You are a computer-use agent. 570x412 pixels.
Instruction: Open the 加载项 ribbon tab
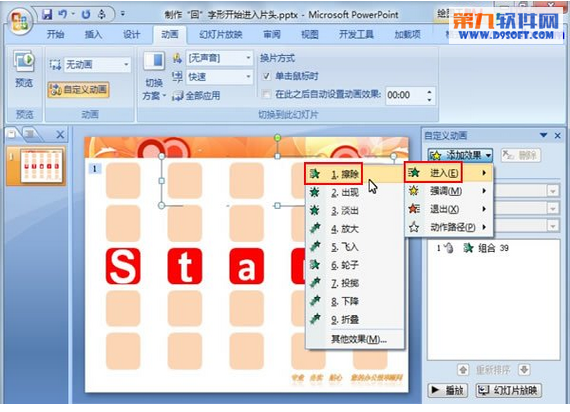[x=408, y=35]
